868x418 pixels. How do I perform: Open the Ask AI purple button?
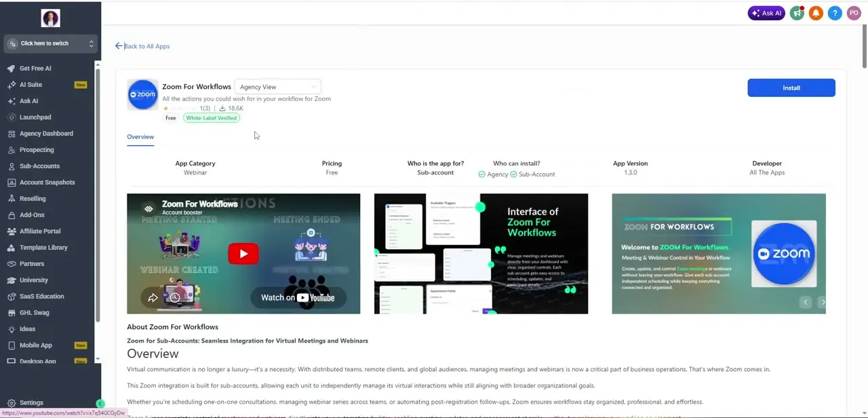coord(766,13)
